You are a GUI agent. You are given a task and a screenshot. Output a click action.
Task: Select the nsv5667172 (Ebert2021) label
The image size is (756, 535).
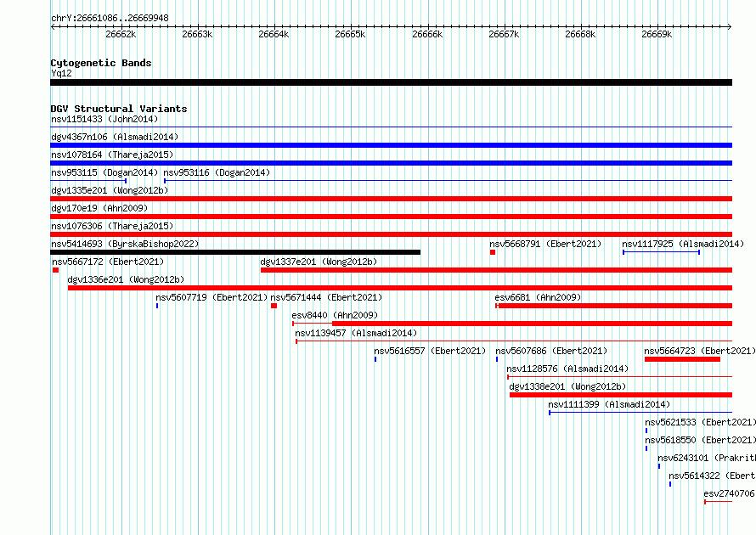pyautogui.click(x=108, y=262)
